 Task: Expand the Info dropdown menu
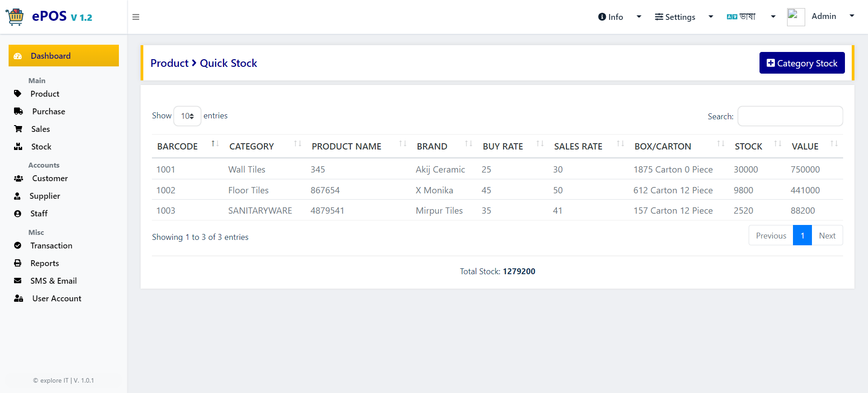619,17
